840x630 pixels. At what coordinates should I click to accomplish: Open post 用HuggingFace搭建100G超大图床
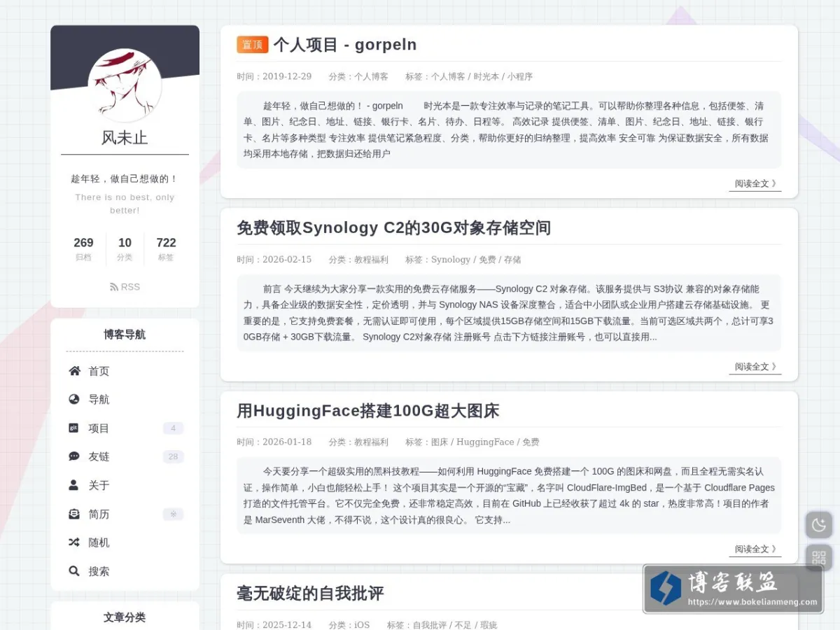(367, 411)
